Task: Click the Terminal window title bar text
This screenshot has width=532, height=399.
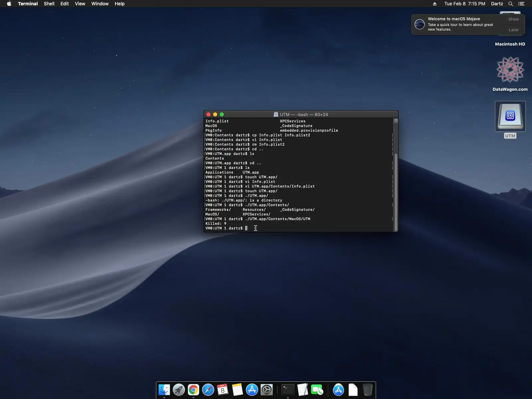Action: [x=304, y=114]
